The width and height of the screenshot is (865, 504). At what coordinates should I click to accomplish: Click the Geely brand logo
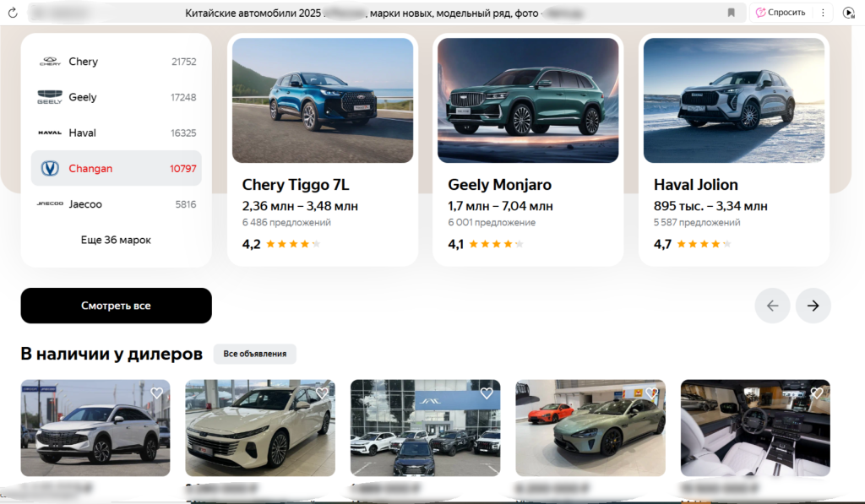click(x=50, y=97)
